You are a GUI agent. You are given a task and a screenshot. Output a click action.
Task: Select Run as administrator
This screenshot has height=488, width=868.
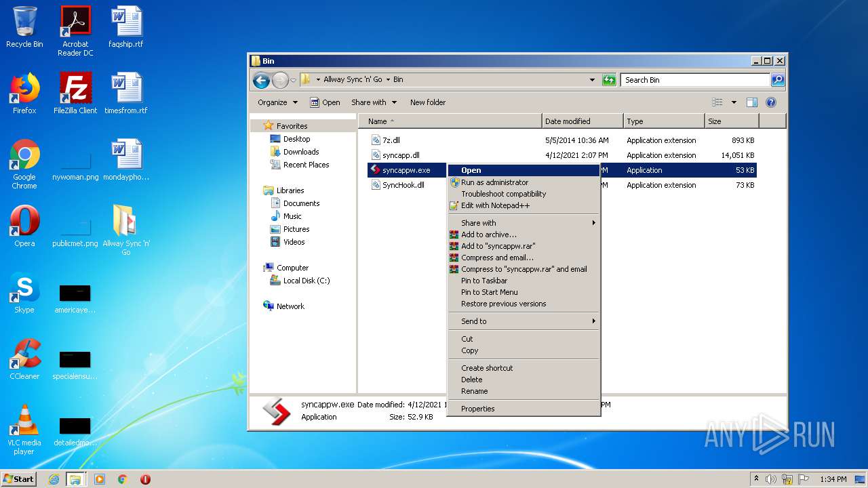tap(524, 182)
